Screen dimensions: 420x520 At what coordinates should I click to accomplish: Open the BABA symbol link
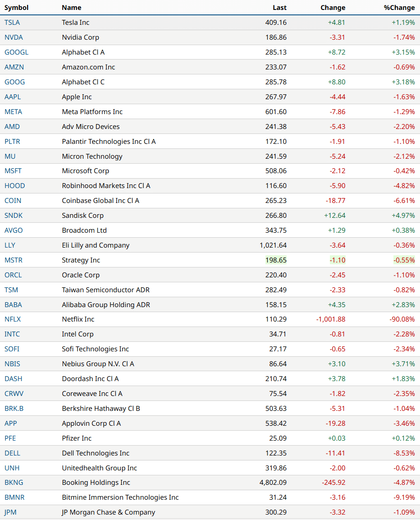(13, 305)
